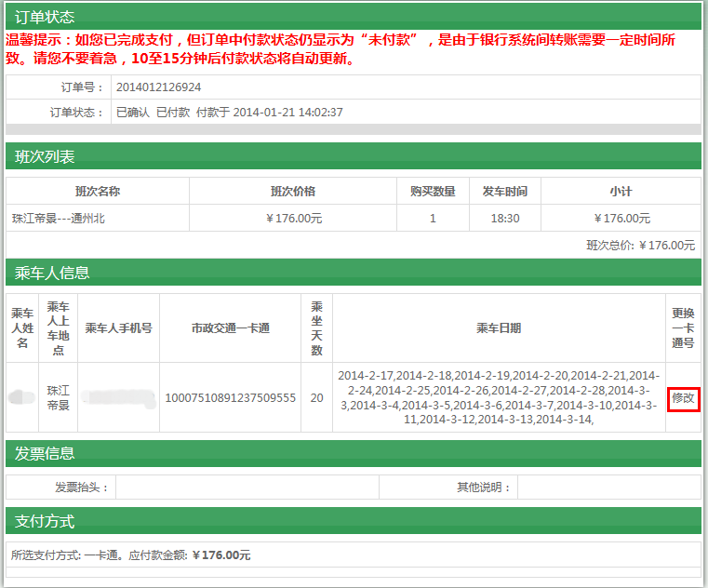
Task: Select the route name 珠江帝景---通州北
Action: (x=58, y=219)
